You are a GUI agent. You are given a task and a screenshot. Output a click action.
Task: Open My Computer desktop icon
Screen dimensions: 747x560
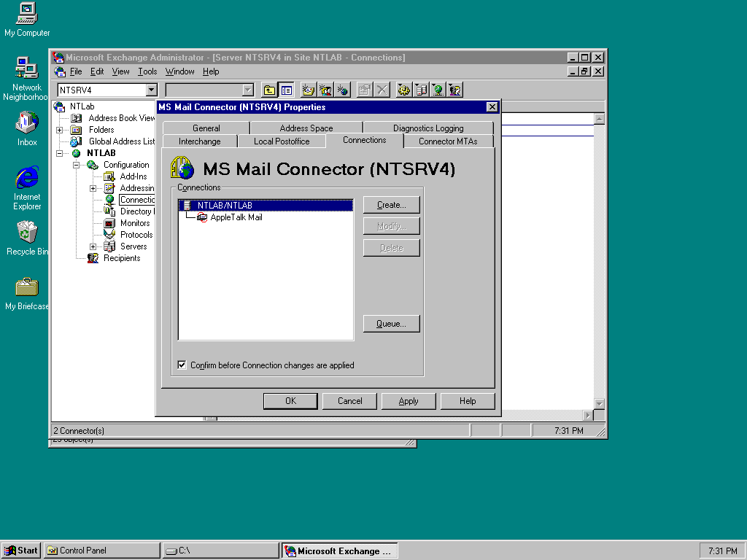(x=27, y=20)
